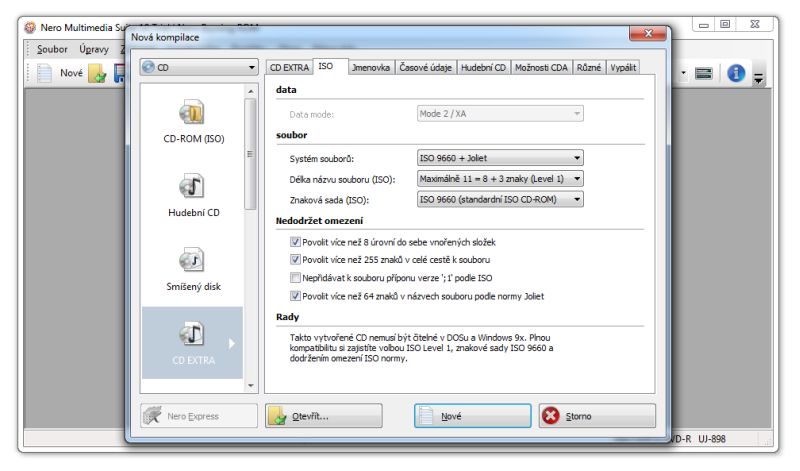This screenshot has height=471, width=800.
Task: Click the advice text starting 'Takto vytvořené CD'
Action: point(421,348)
